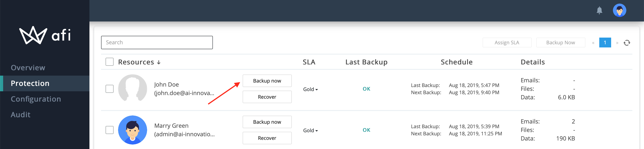
Task: Sort by Resources column arrow
Action: [x=159, y=62]
